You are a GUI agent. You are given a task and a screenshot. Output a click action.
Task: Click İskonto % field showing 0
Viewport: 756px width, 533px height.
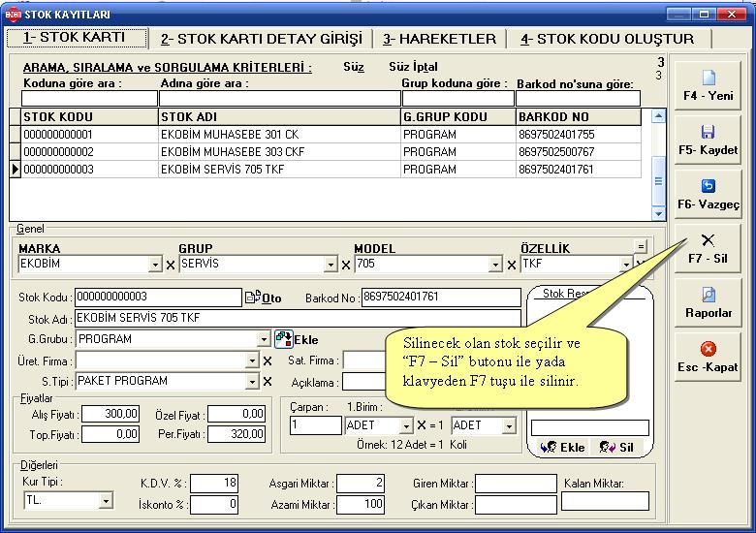click(x=214, y=505)
